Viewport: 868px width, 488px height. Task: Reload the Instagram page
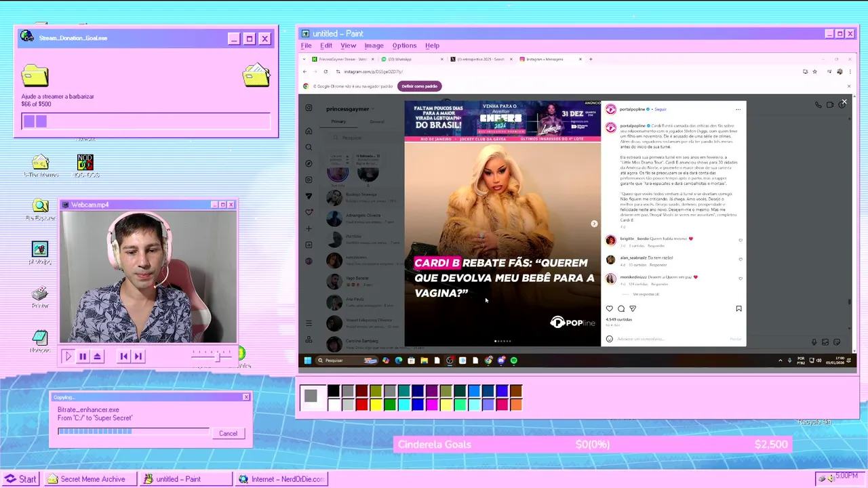(x=326, y=71)
